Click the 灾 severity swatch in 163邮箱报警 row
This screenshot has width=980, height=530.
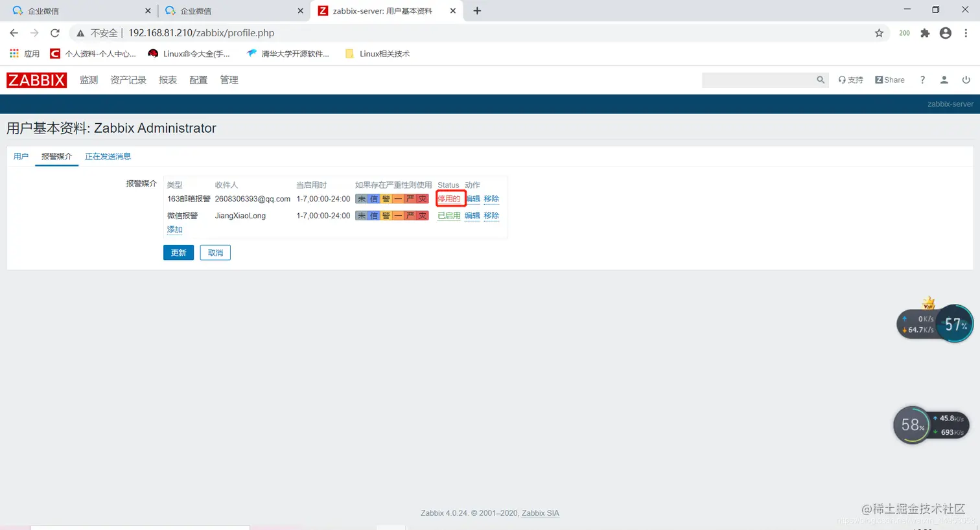[423, 199]
